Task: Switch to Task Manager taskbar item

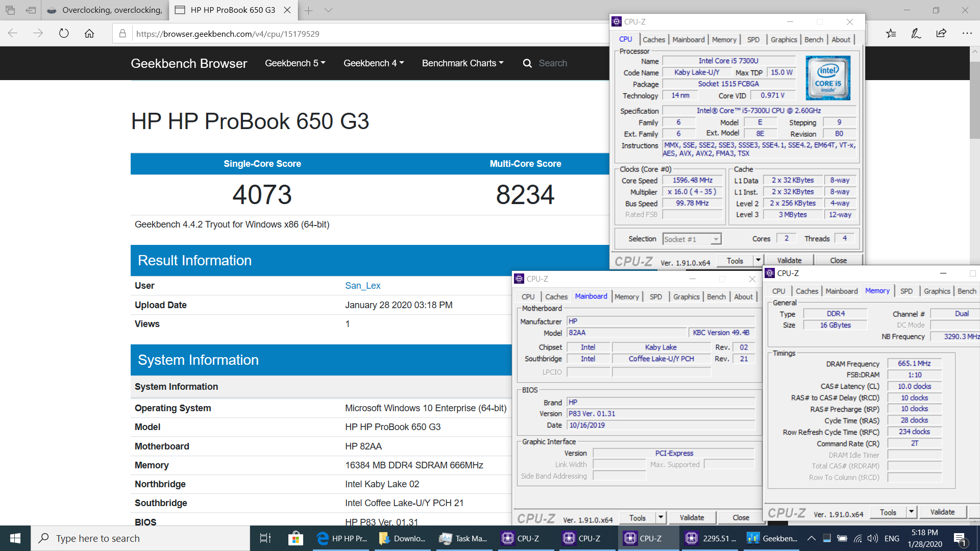Action: click(463, 538)
